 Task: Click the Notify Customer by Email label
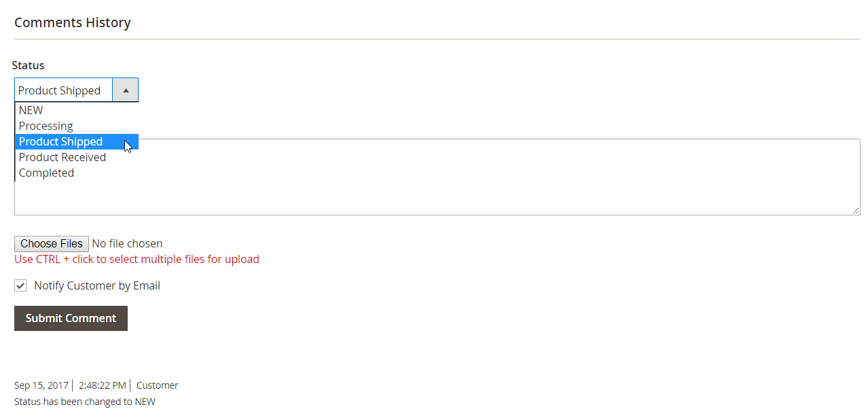point(97,285)
